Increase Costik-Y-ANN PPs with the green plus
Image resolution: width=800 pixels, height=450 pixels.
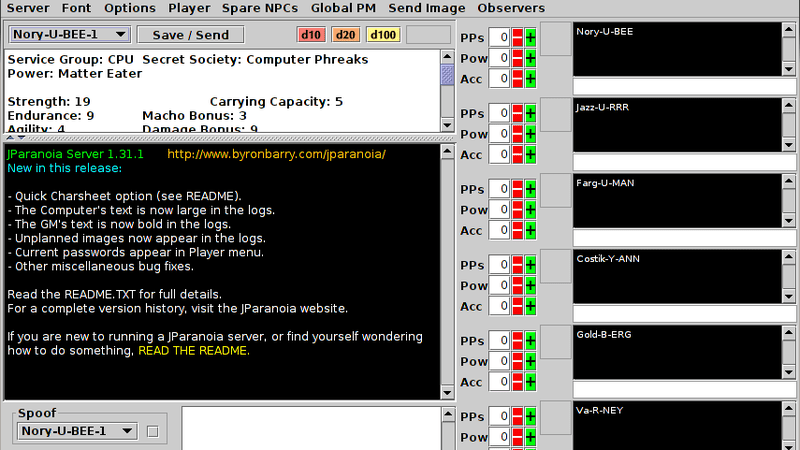pyautogui.click(x=531, y=265)
